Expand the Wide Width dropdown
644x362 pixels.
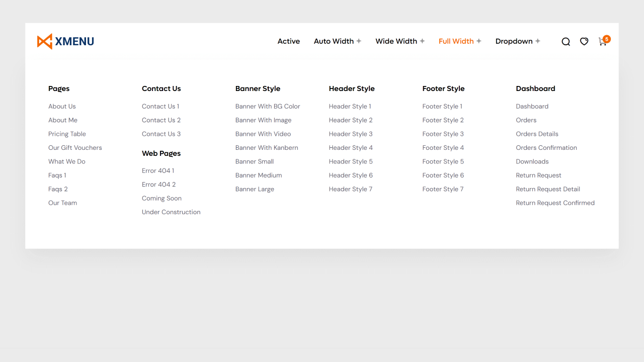click(396, 41)
